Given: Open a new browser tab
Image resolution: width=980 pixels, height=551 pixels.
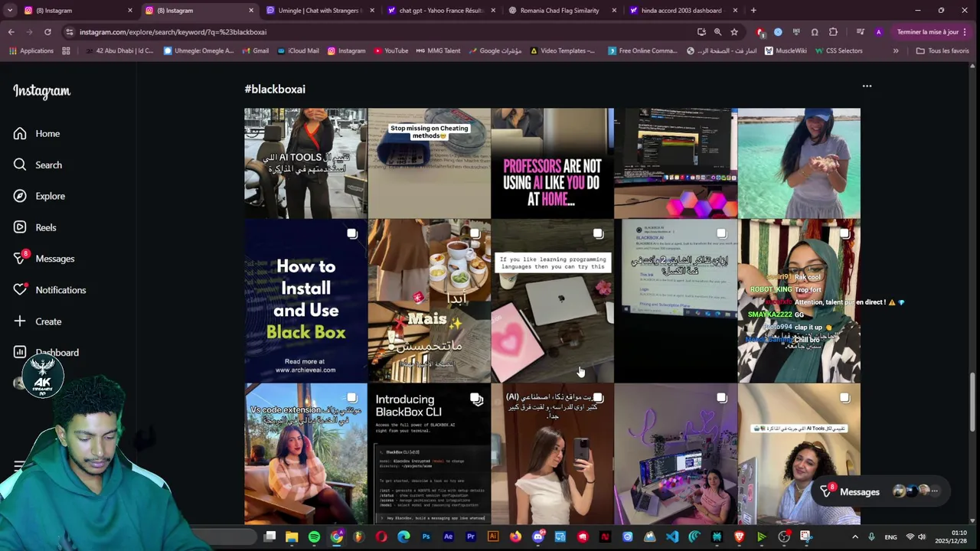Looking at the screenshot, I should click(x=753, y=11).
